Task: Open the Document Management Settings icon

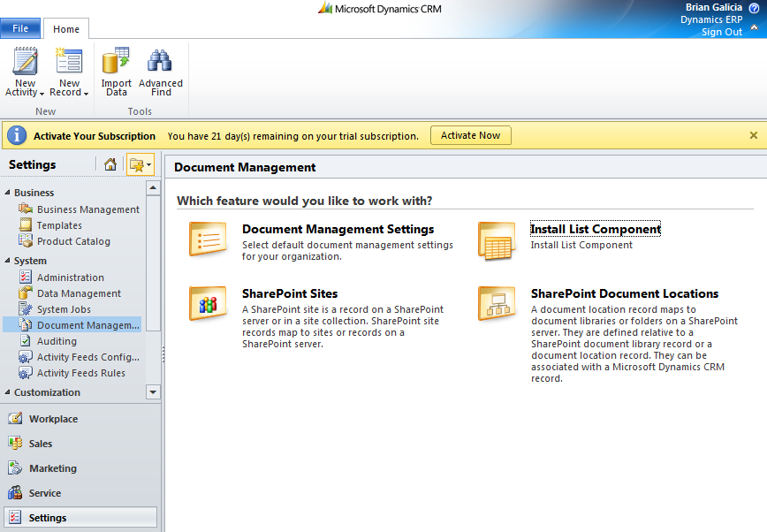Action: (x=208, y=239)
